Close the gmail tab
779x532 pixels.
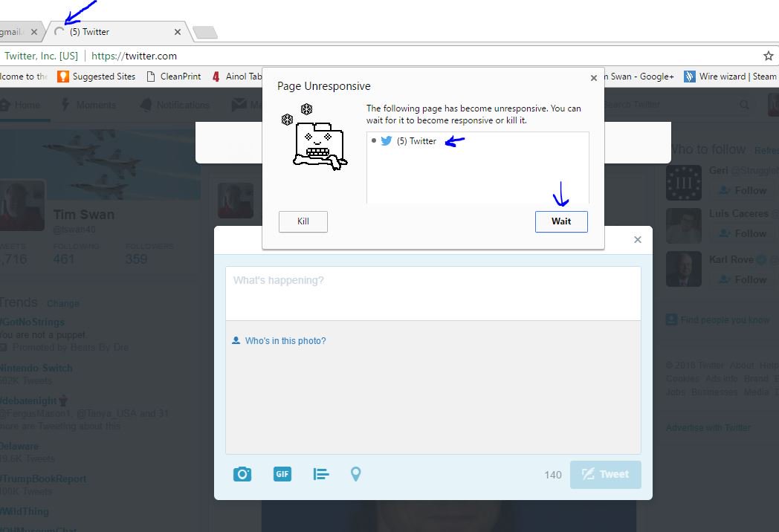(33, 32)
